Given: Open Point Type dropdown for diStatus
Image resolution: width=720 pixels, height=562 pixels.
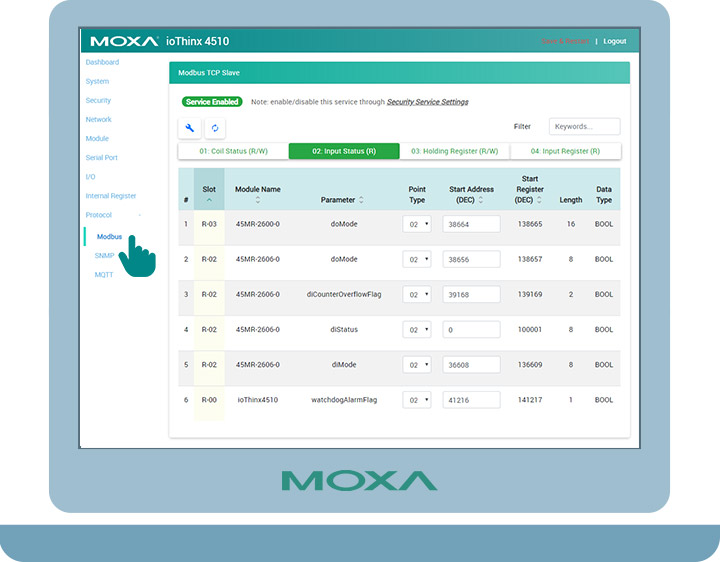Looking at the screenshot, I should tap(417, 330).
